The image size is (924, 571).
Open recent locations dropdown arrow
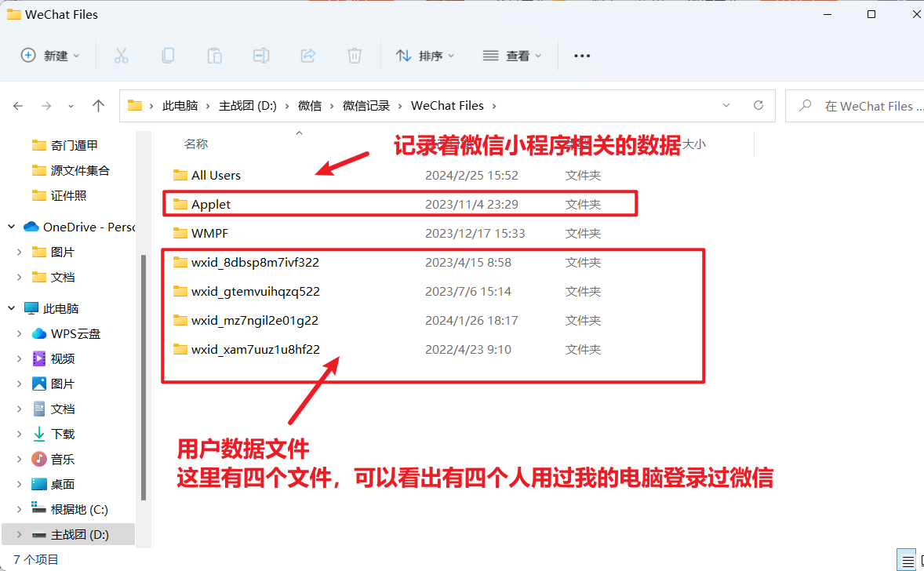pos(71,106)
